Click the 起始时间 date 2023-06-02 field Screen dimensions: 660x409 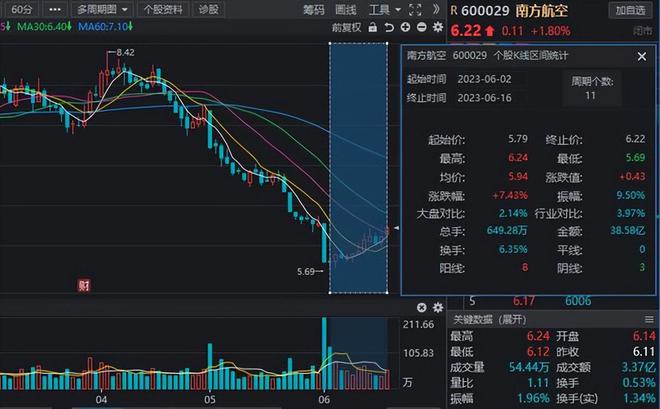tap(484, 79)
